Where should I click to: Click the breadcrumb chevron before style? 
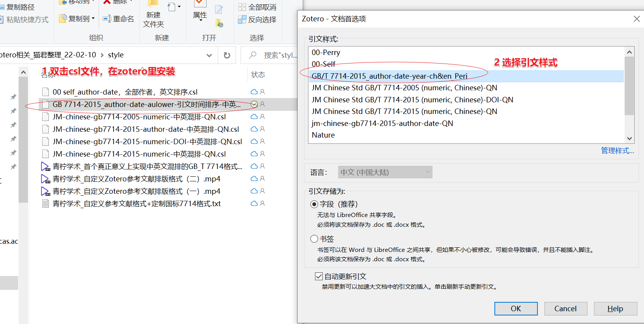tap(102, 55)
